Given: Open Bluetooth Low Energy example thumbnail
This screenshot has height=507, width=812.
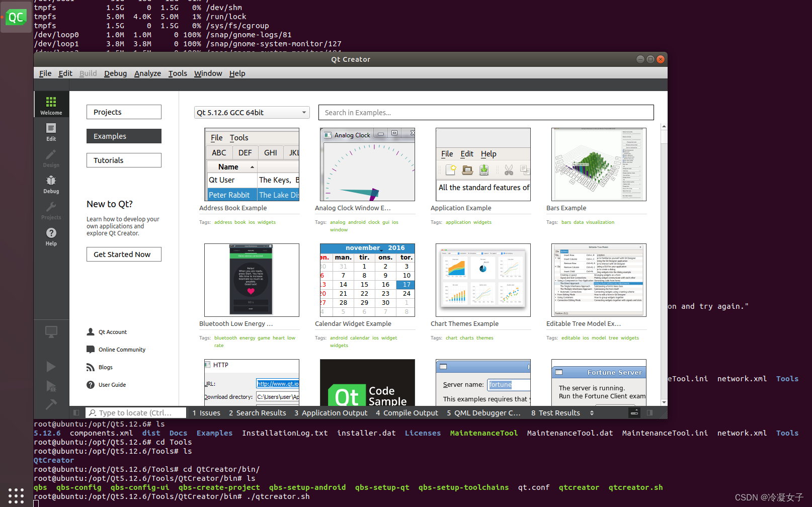Looking at the screenshot, I should coord(252,280).
